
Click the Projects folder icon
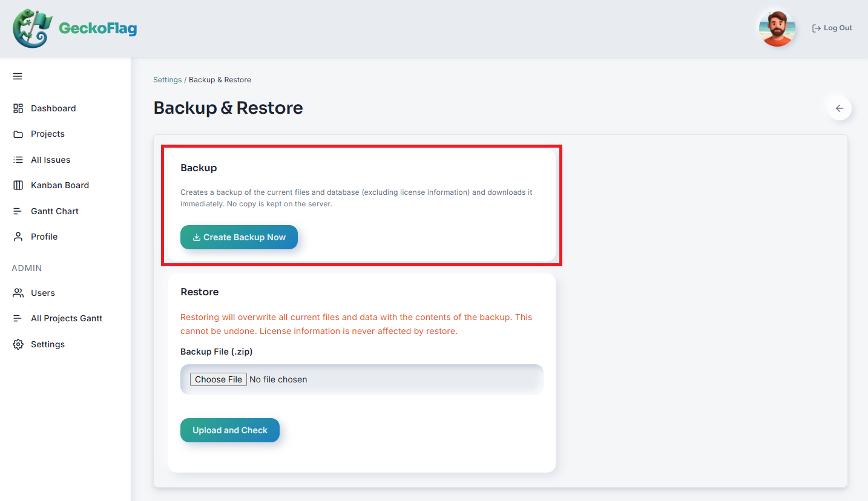(18, 134)
